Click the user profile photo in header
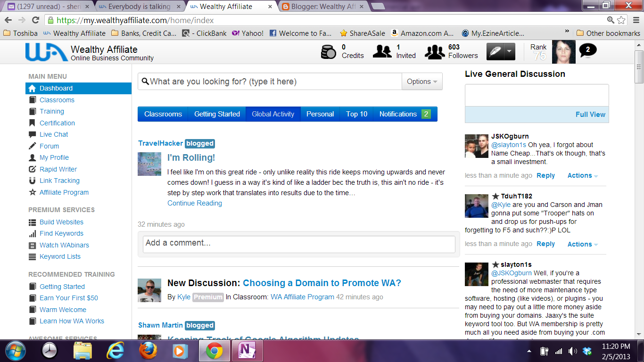Image resolution: width=644 pixels, height=362 pixels. pos(563,52)
